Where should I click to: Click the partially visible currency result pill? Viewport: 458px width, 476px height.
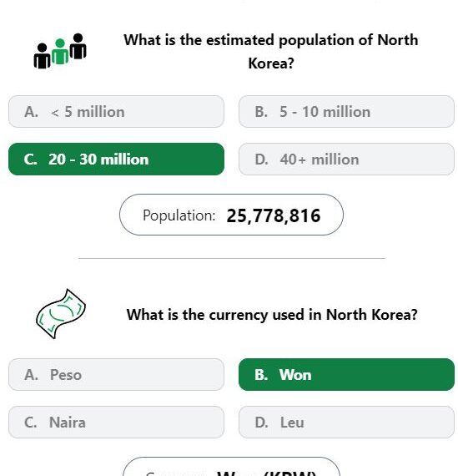tap(231, 467)
